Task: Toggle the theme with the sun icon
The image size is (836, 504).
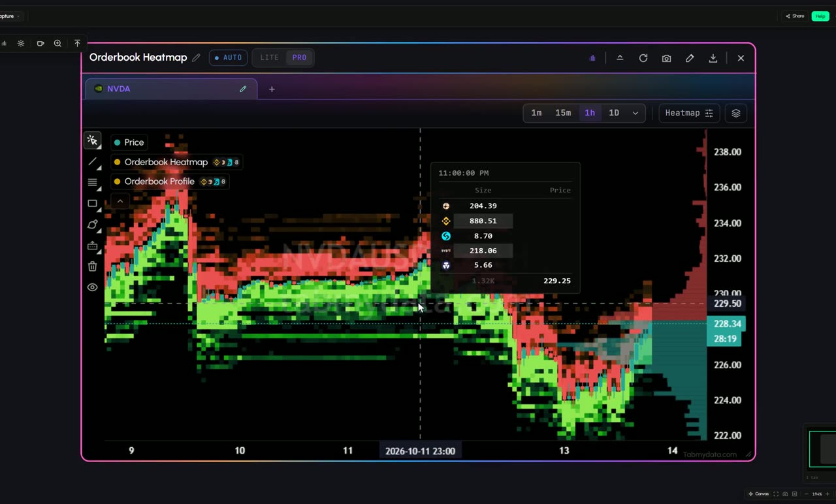Action: point(21,43)
